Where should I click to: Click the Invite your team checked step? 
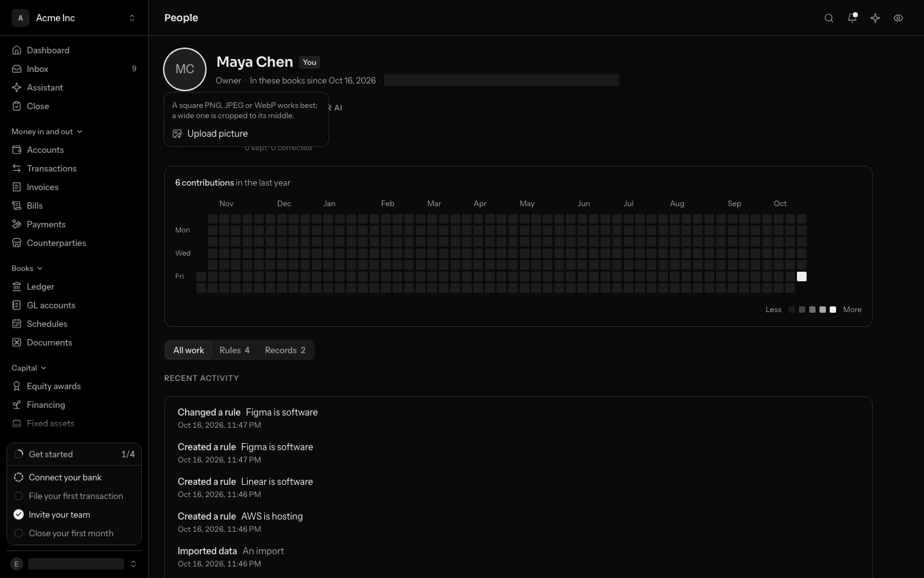tap(74, 514)
